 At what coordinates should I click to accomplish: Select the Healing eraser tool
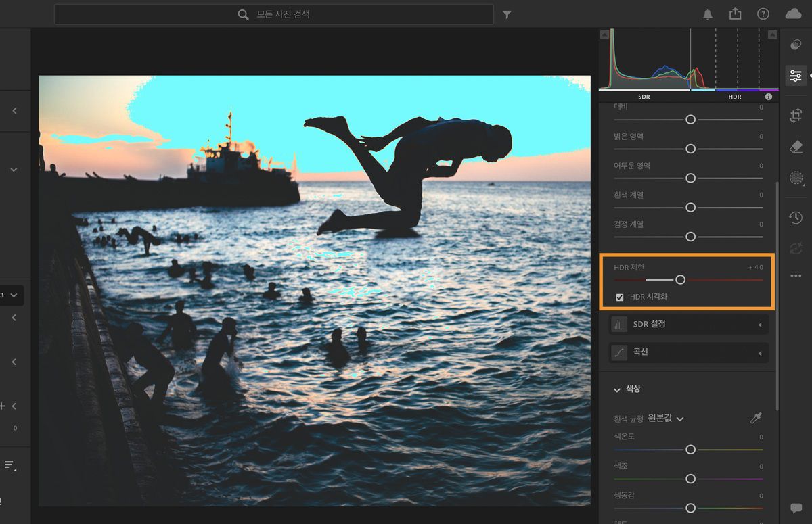tap(796, 147)
